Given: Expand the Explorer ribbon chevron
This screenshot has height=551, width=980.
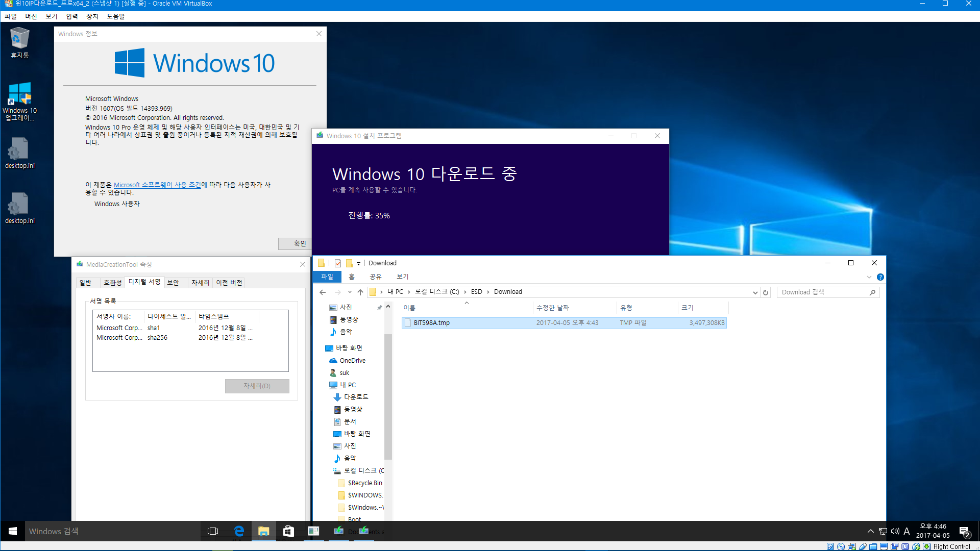Looking at the screenshot, I should [x=869, y=277].
